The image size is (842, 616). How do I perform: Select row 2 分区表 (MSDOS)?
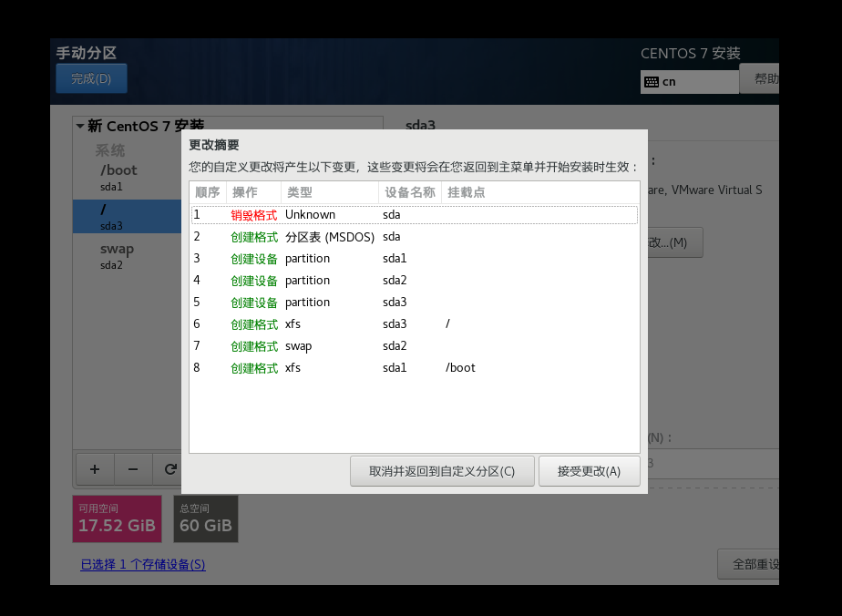(x=415, y=237)
